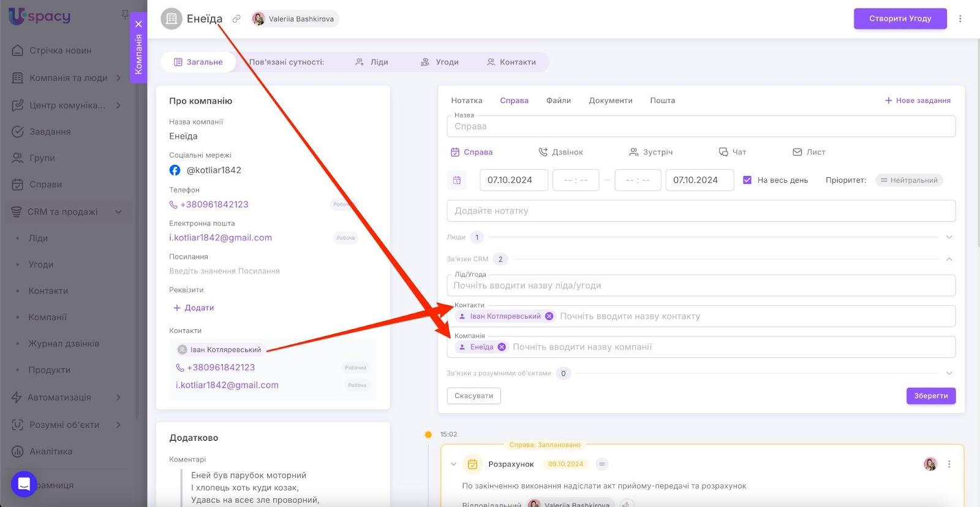
Task: Open Справи in sidebar
Action: [46, 185]
